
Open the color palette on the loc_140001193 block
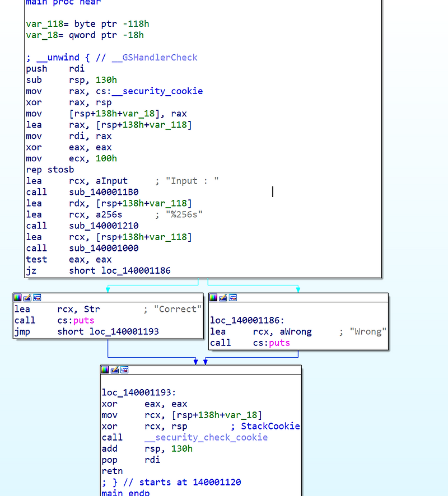point(105,369)
